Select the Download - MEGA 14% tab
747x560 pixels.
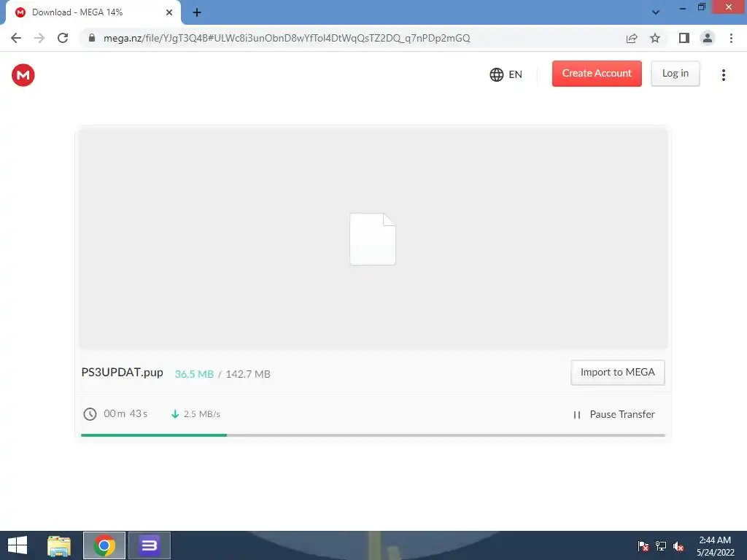(93, 12)
